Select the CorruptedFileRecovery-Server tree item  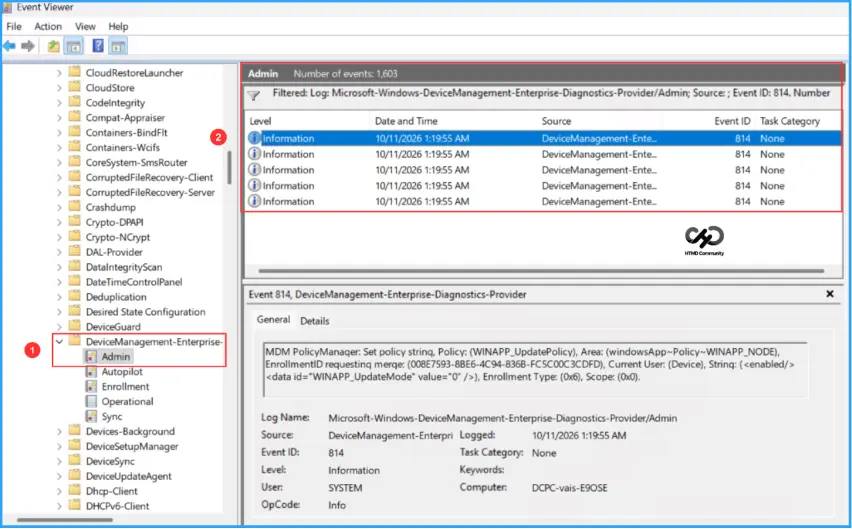[x=150, y=192]
